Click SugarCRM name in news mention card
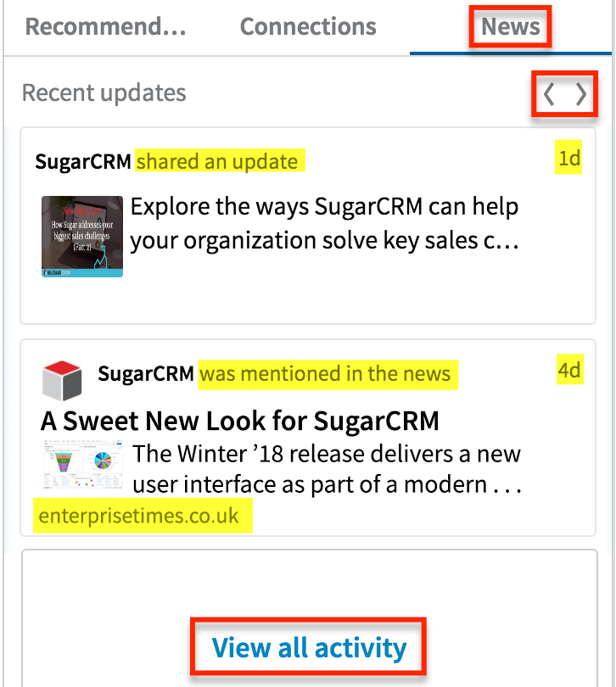The image size is (616, 687). pyautogui.click(x=145, y=374)
